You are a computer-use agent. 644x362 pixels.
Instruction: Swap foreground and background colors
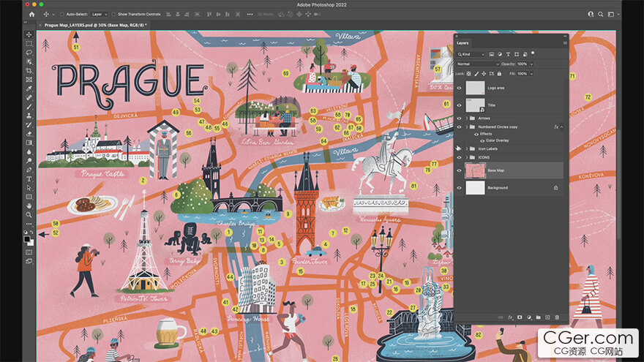click(31, 233)
